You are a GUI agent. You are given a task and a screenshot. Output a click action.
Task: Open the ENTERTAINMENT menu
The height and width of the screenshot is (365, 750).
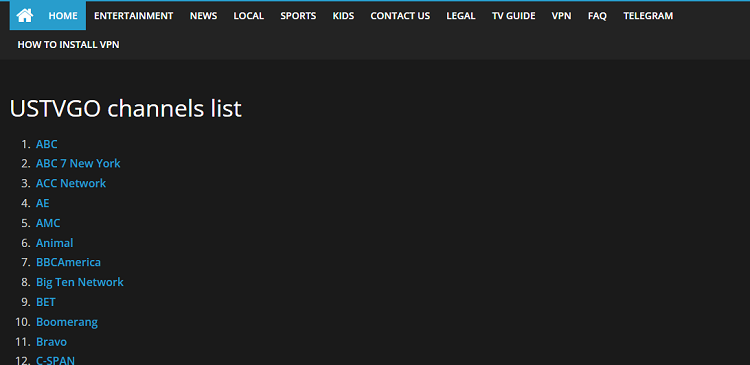click(x=133, y=16)
